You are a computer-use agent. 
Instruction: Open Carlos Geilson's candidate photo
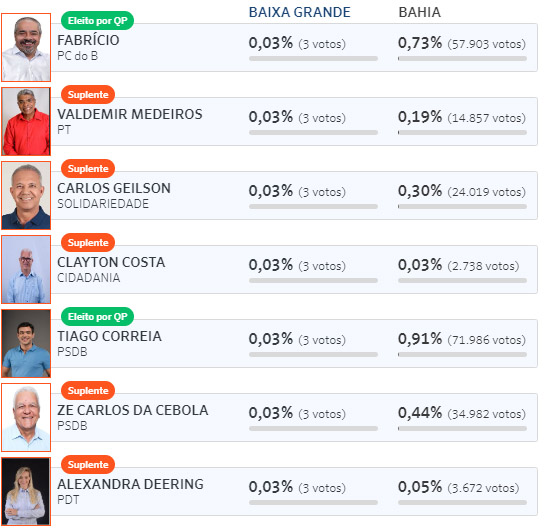[26, 195]
